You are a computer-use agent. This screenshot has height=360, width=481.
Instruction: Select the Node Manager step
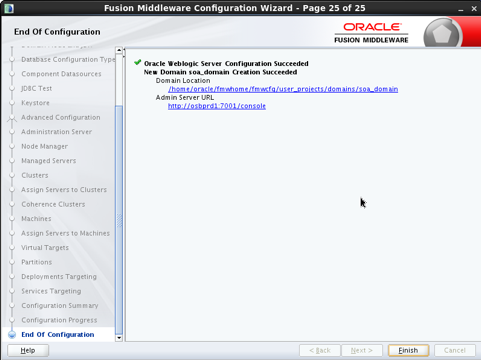[x=44, y=146]
